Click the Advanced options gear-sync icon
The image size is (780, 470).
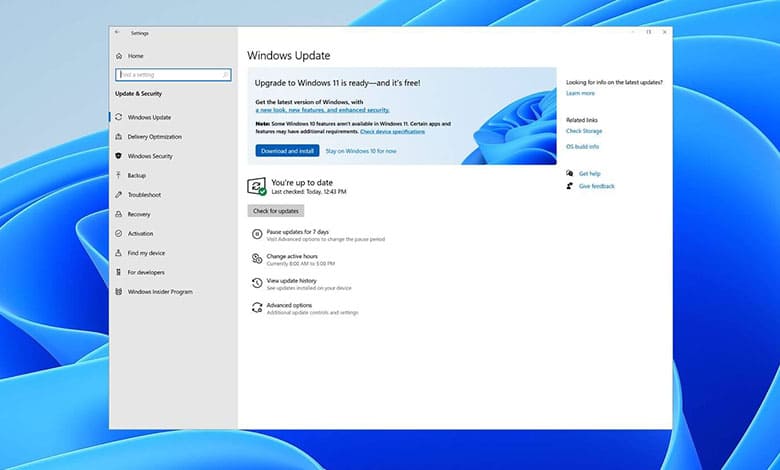coord(257,307)
